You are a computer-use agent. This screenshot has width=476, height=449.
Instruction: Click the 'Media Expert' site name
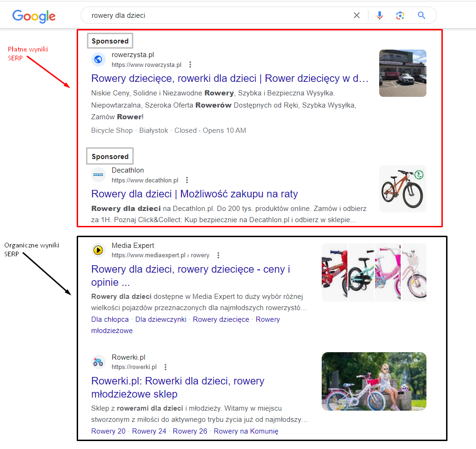coord(133,246)
